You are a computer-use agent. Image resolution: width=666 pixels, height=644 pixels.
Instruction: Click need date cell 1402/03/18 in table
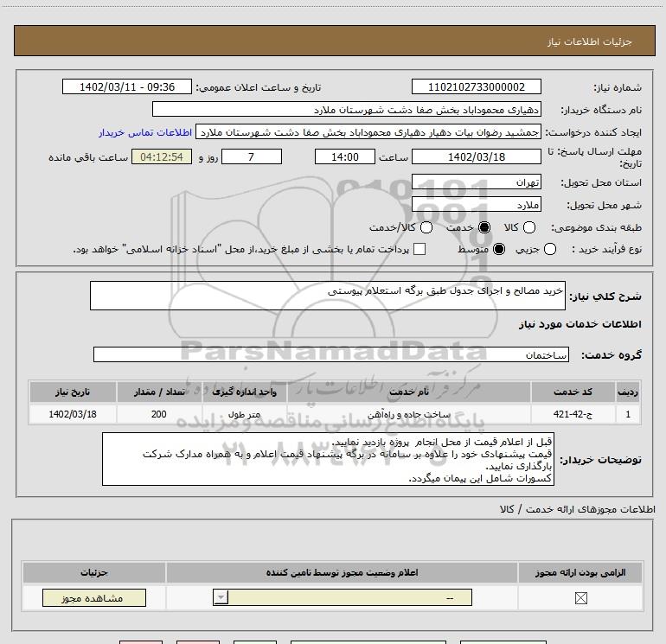tap(73, 414)
